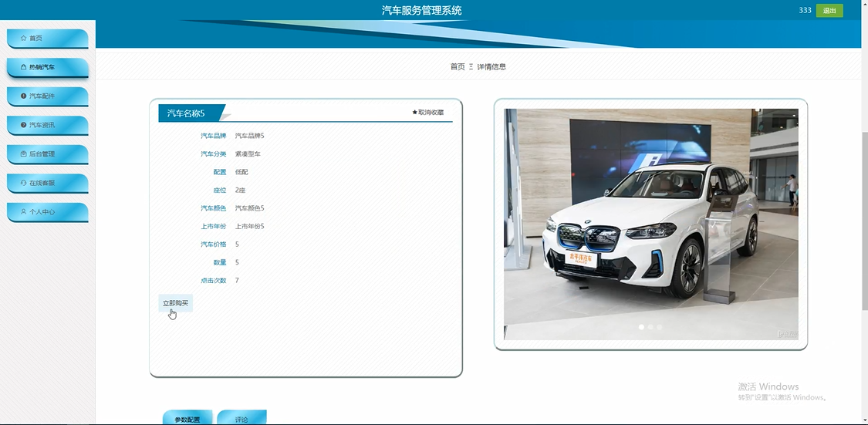Click the round icon beside 汽车资讯
The image size is (868, 425).
tap(23, 125)
